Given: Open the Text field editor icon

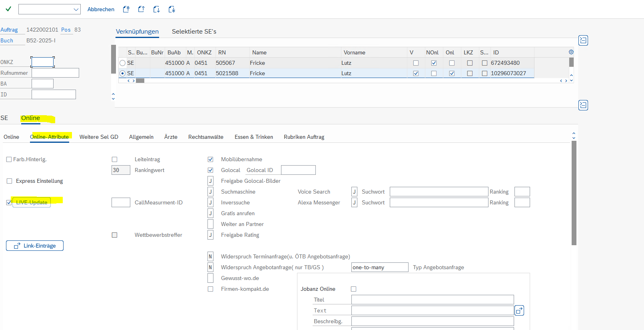Looking at the screenshot, I should coord(519,310).
